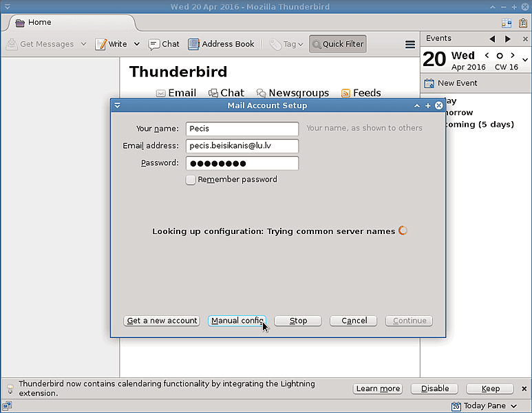Click the Your name input field
Viewport: 532px width, 413px height.
pyautogui.click(x=242, y=129)
